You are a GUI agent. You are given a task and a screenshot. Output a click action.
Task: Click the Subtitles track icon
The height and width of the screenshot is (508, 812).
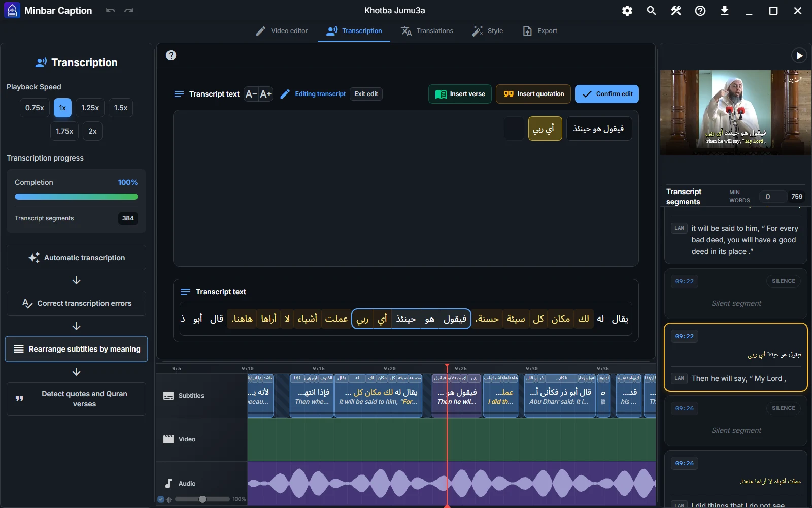coord(168,396)
